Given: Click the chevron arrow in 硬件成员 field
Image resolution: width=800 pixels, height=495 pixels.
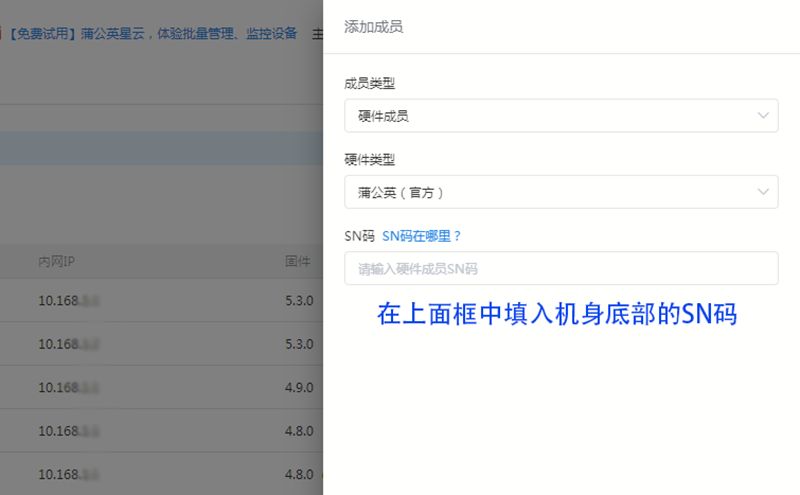Looking at the screenshot, I should tap(763, 115).
